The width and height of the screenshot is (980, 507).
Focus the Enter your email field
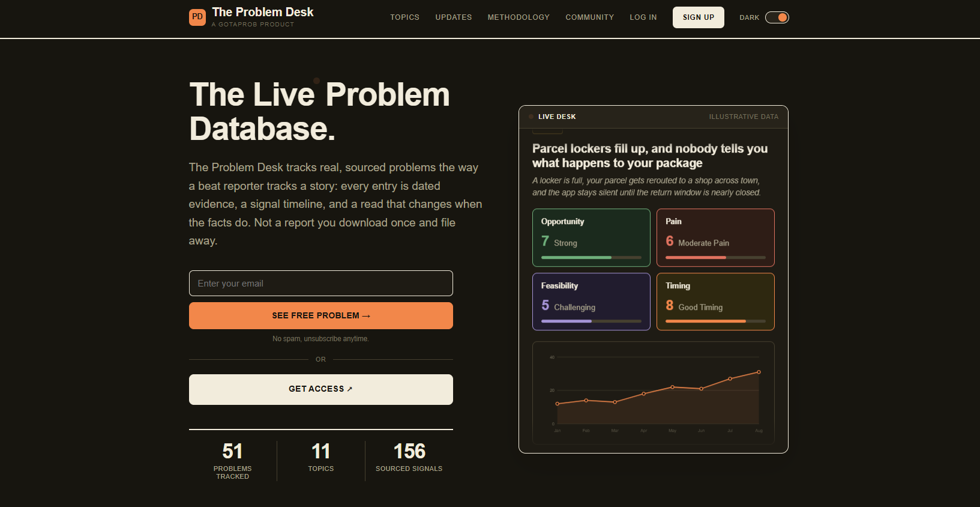tap(320, 283)
